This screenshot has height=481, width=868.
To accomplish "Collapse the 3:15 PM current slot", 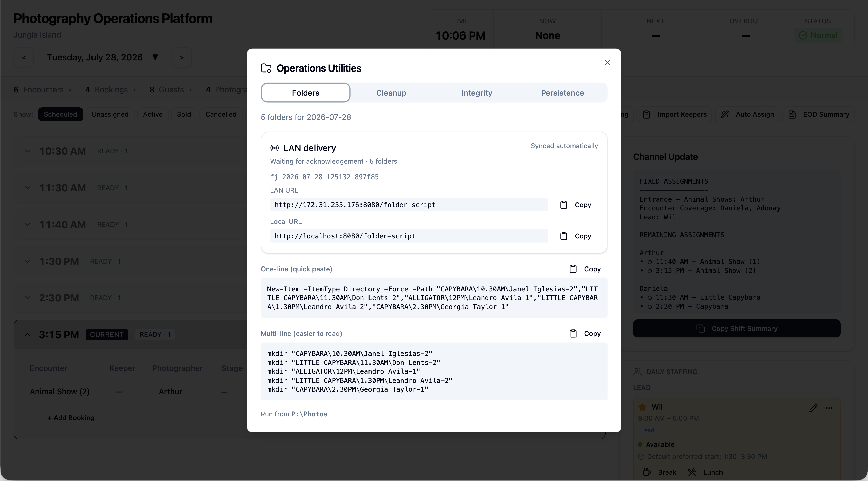I will [x=28, y=335].
